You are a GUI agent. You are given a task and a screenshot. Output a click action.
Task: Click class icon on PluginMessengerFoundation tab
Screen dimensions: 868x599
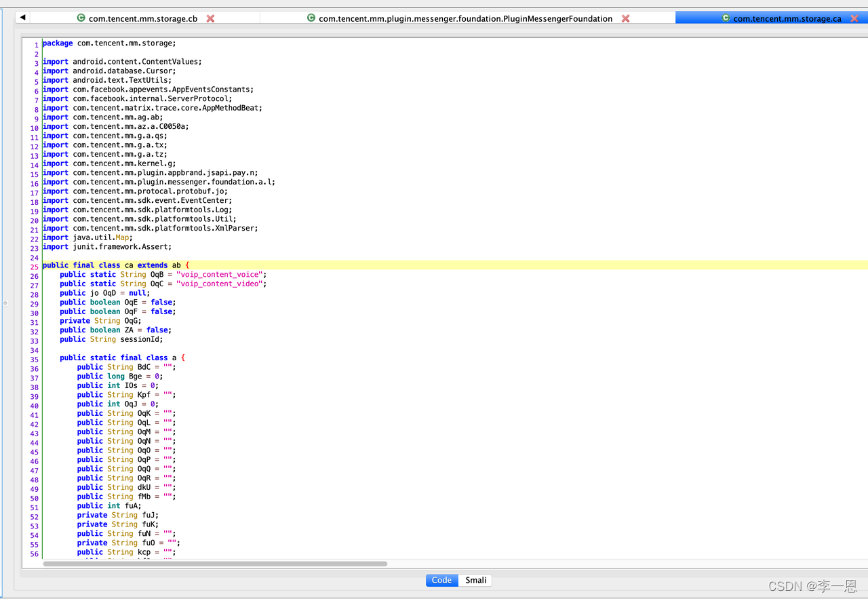coord(311,18)
